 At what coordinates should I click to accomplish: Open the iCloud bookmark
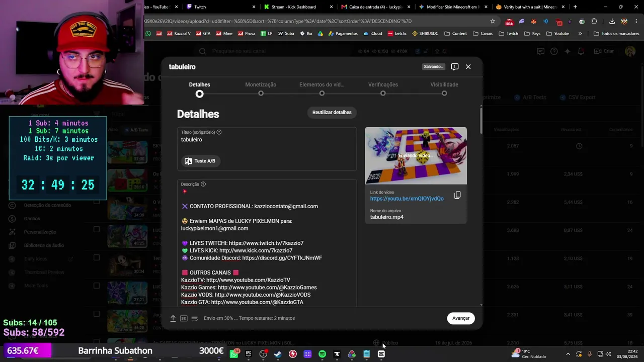[x=372, y=34]
